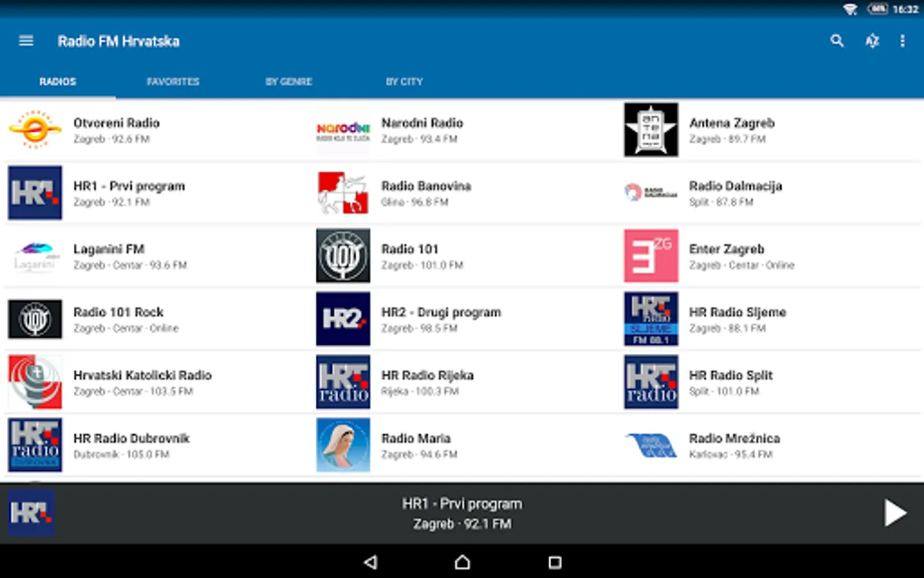Tap the Radio FM Hrvatska app title
Screen dimensions: 924x578
pos(119,41)
